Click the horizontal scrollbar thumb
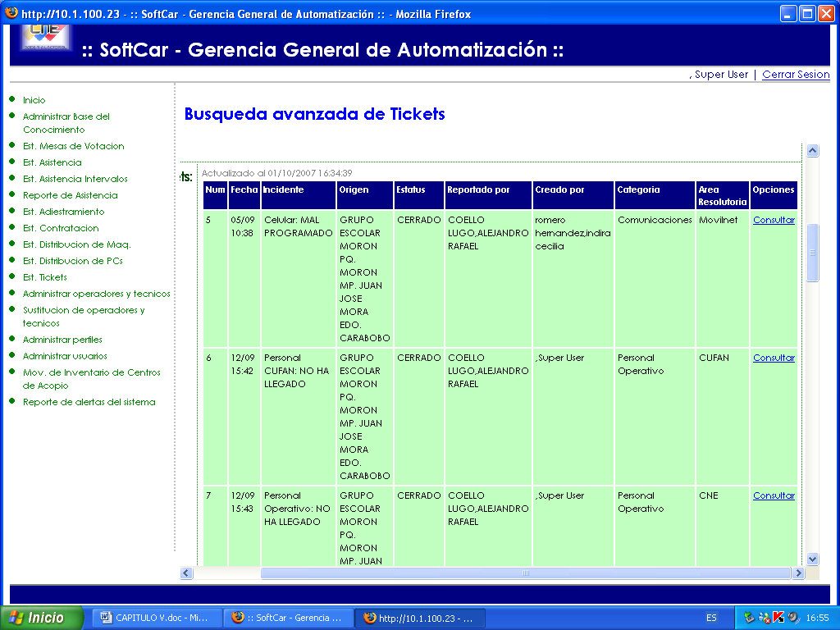Screen dimensions: 840x630 [x=526, y=573]
